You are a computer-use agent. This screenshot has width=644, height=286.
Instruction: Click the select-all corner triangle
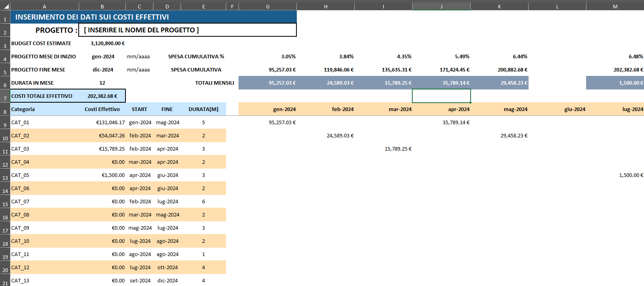(5, 6)
